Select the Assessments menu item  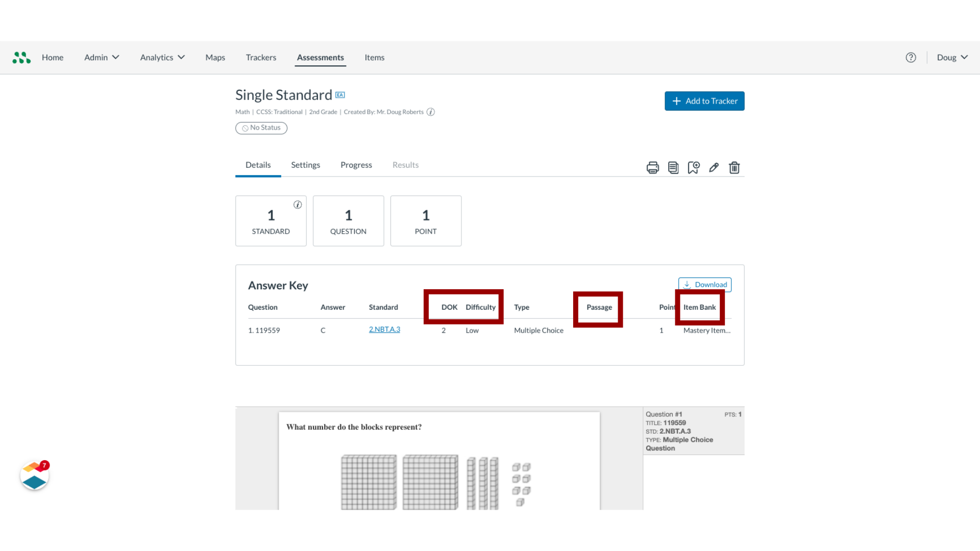click(x=320, y=57)
